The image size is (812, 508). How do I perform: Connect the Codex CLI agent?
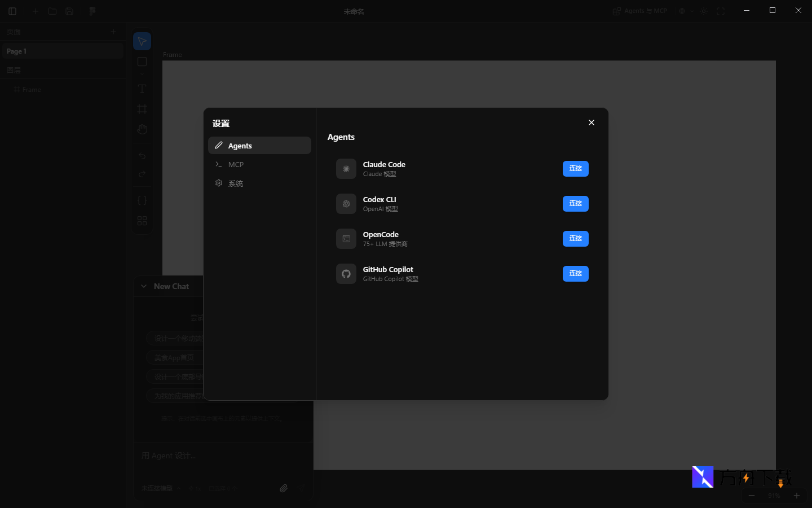[575, 204]
